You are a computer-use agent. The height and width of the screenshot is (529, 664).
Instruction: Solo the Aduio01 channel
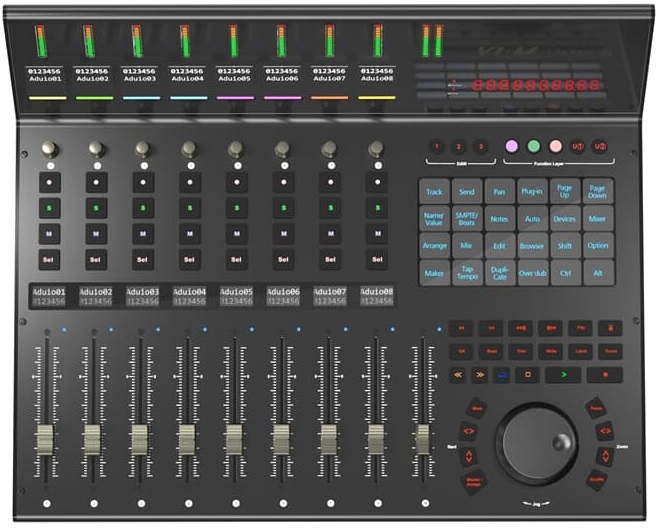pyautogui.click(x=49, y=209)
